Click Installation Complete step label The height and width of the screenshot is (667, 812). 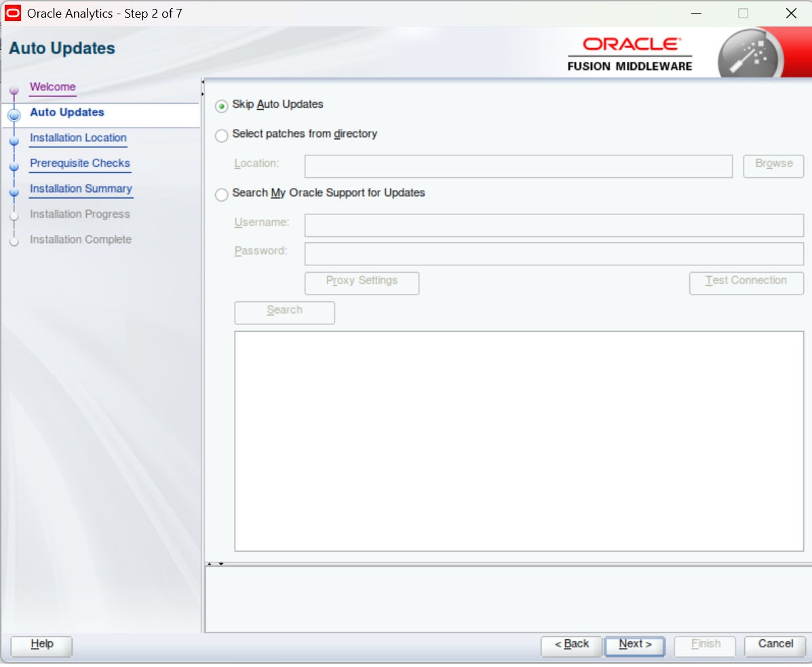81,240
